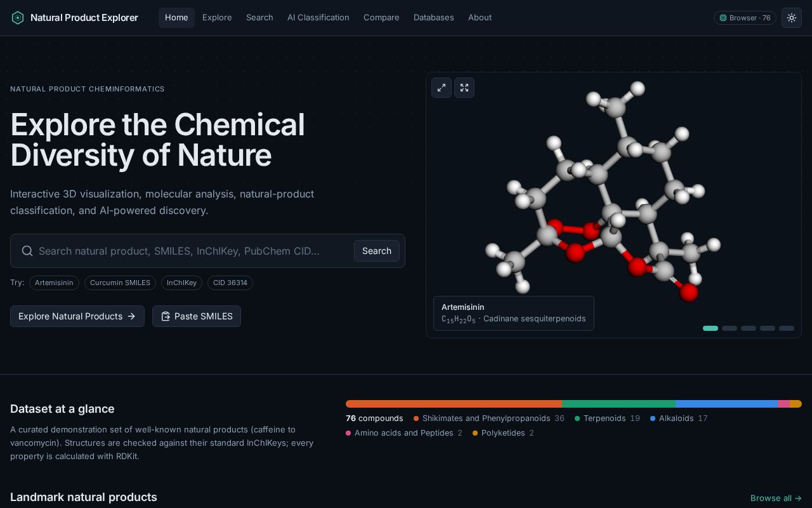Click the Amino acids and Peptides legend entry
The image size is (812, 508).
[404, 433]
